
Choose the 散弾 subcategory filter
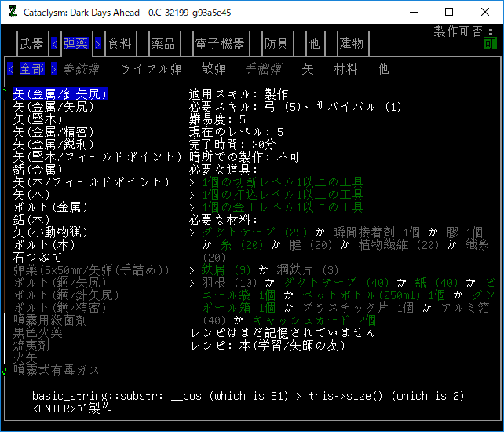coord(214,69)
